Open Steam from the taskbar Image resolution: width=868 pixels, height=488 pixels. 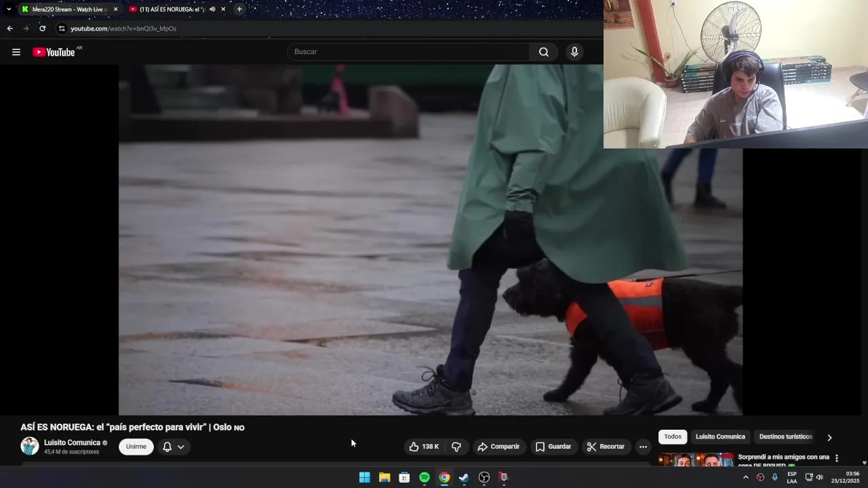464,477
